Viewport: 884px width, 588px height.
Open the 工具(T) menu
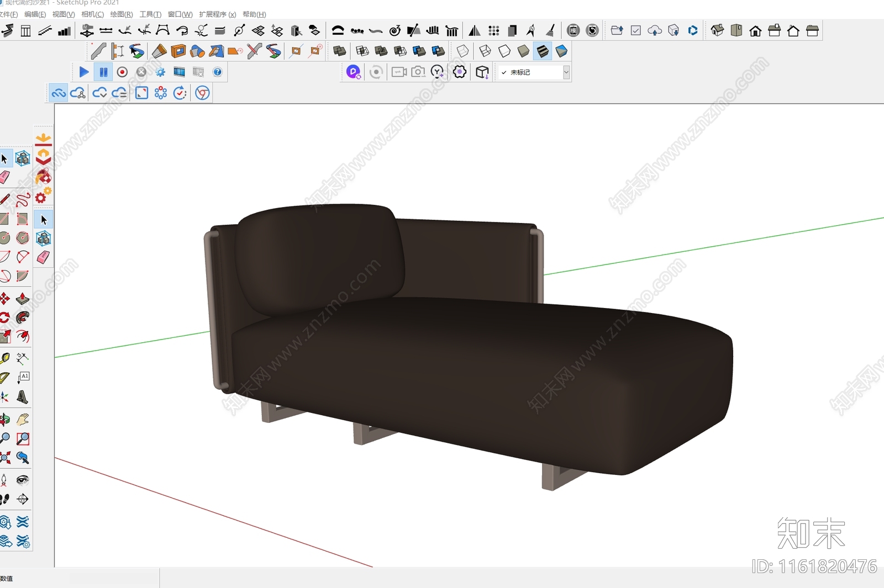[150, 14]
